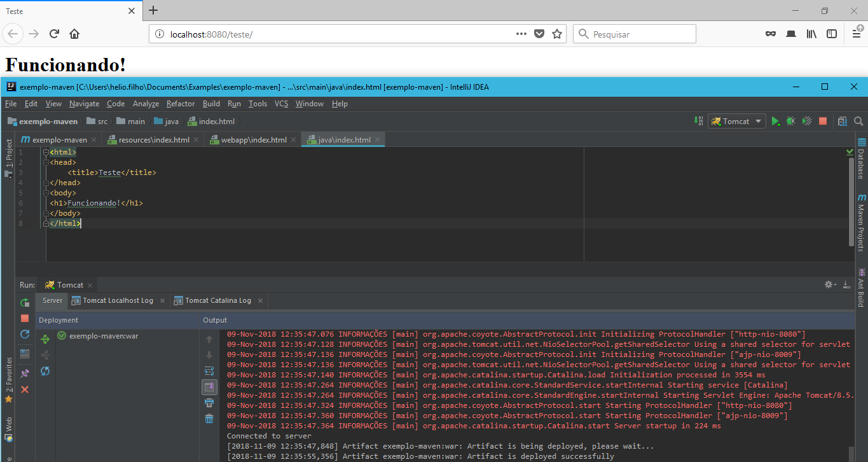Open Search Everywhere magnifier in IntelliJ
Screen dimensions: 868x462
pyautogui.click(x=858, y=121)
